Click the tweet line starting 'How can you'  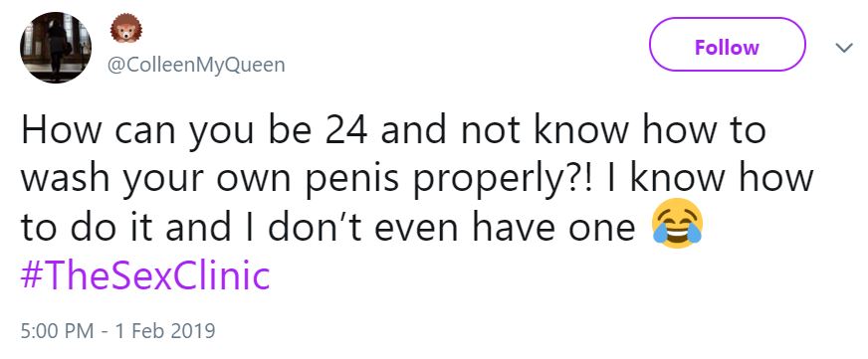(393, 131)
